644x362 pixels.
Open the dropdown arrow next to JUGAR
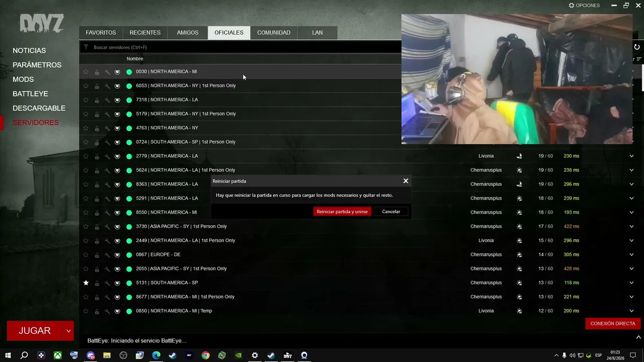[x=68, y=331]
